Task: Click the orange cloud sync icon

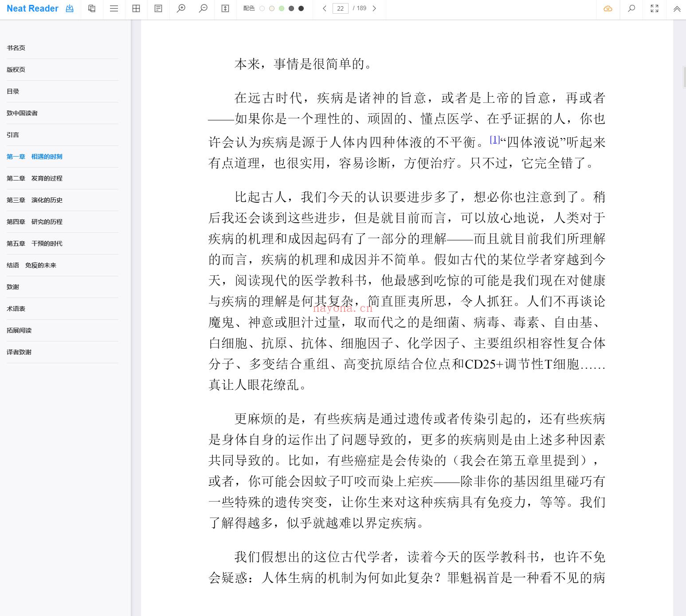Action: coord(608,8)
